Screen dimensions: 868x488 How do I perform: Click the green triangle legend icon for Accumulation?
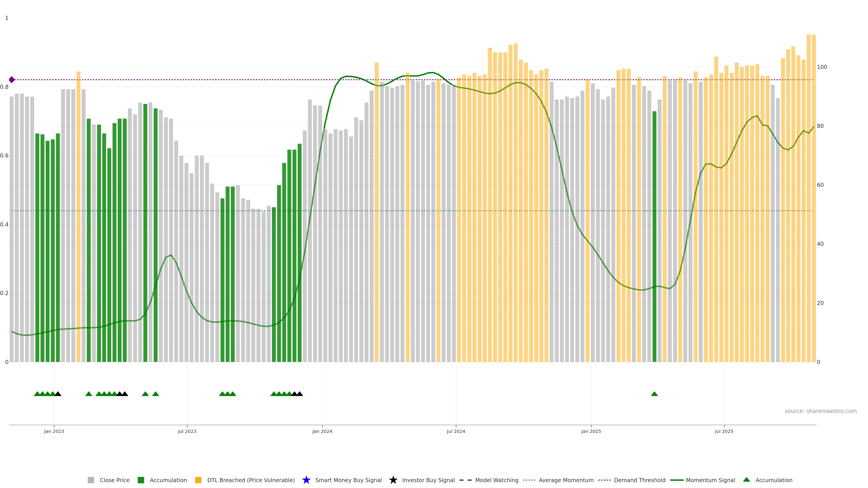pos(746,480)
